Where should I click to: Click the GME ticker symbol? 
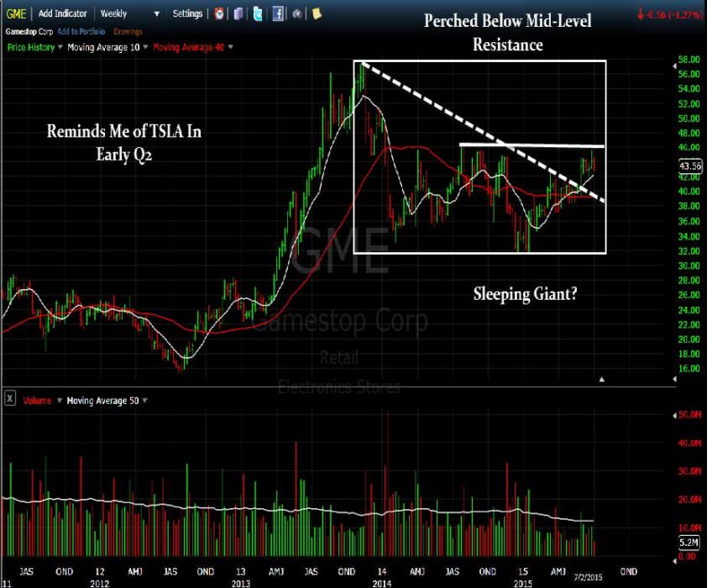[16, 14]
